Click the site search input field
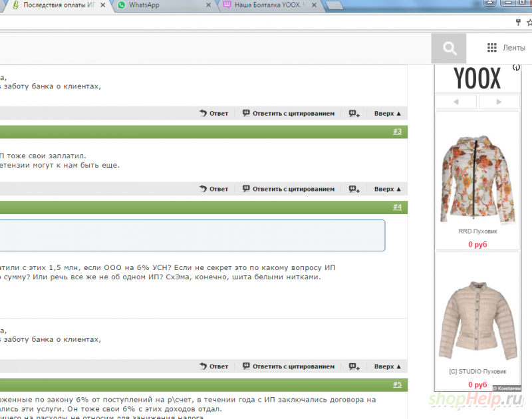532x419 pixels. 215,48
